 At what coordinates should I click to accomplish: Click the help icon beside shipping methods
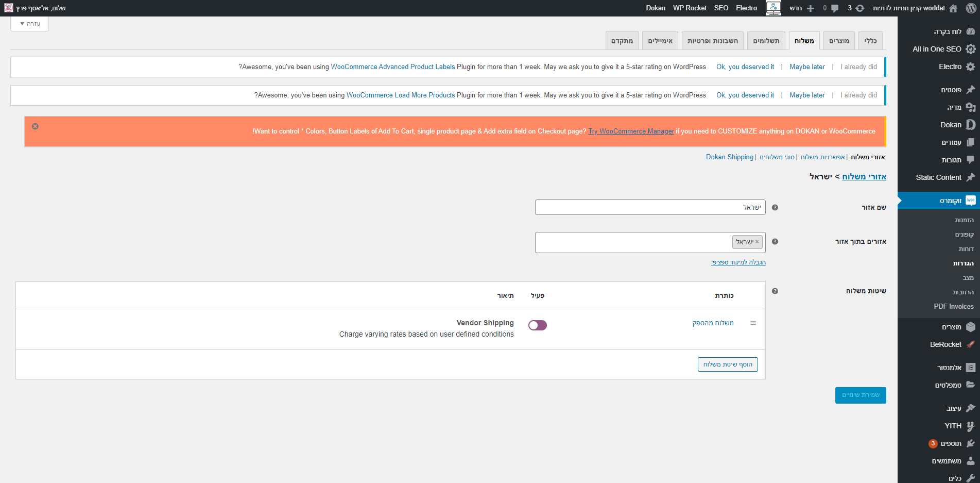pyautogui.click(x=775, y=291)
